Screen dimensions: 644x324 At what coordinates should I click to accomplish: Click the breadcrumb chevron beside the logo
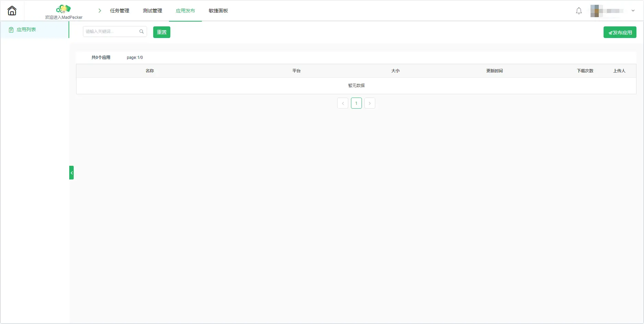pyautogui.click(x=100, y=11)
